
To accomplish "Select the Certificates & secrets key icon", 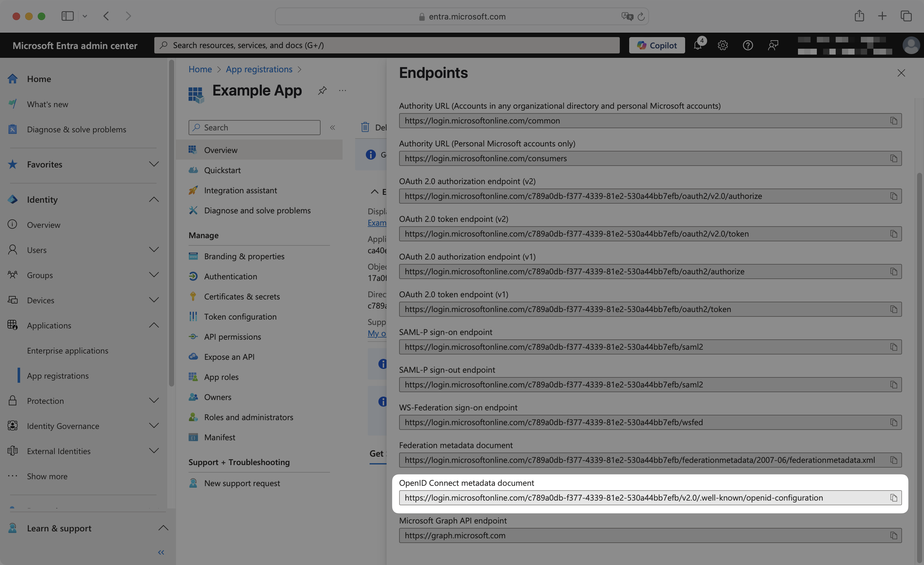I will coord(193,296).
